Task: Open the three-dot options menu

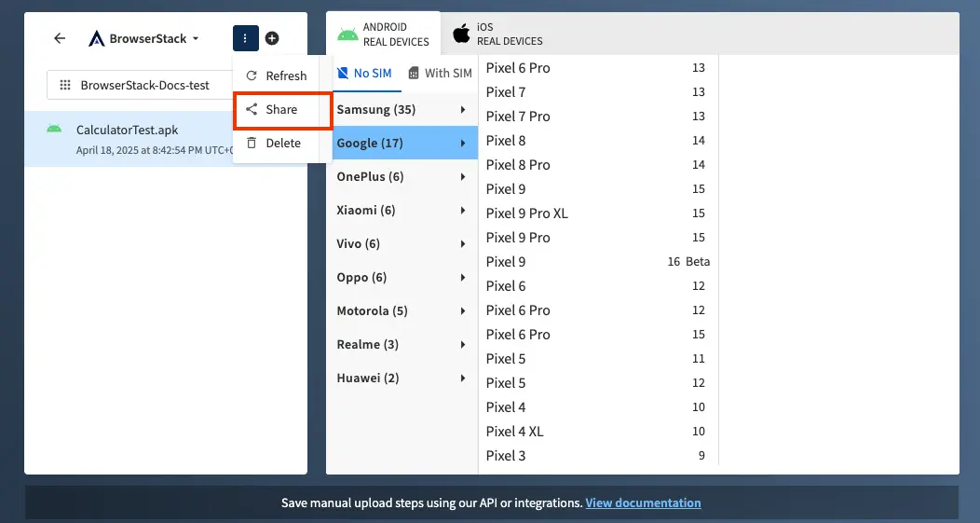Action: pos(244,38)
